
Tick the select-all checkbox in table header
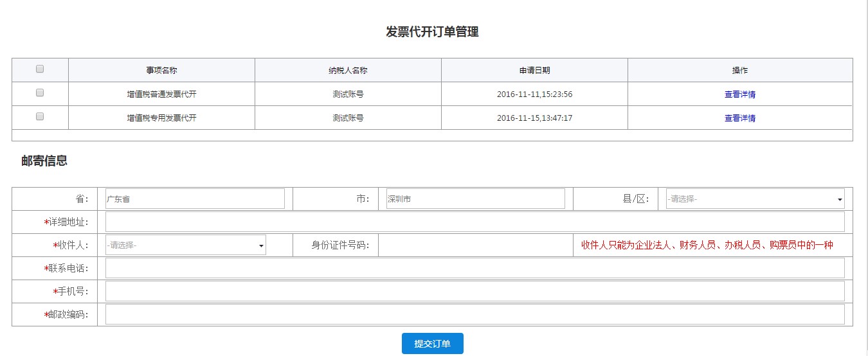click(40, 69)
